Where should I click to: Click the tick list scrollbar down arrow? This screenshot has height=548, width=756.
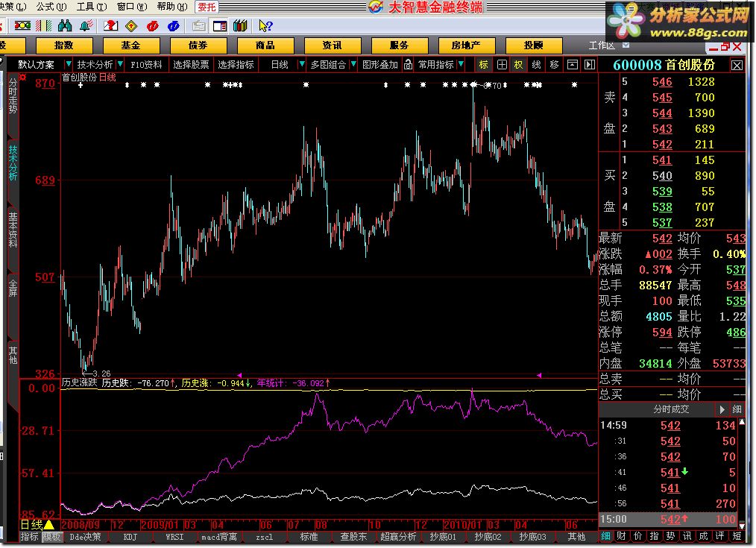coord(742,526)
